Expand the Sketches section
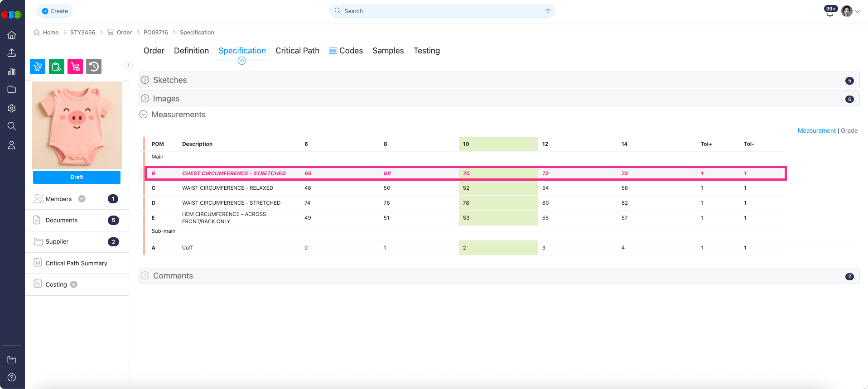Image resolution: width=868 pixels, height=389 pixels. (145, 80)
